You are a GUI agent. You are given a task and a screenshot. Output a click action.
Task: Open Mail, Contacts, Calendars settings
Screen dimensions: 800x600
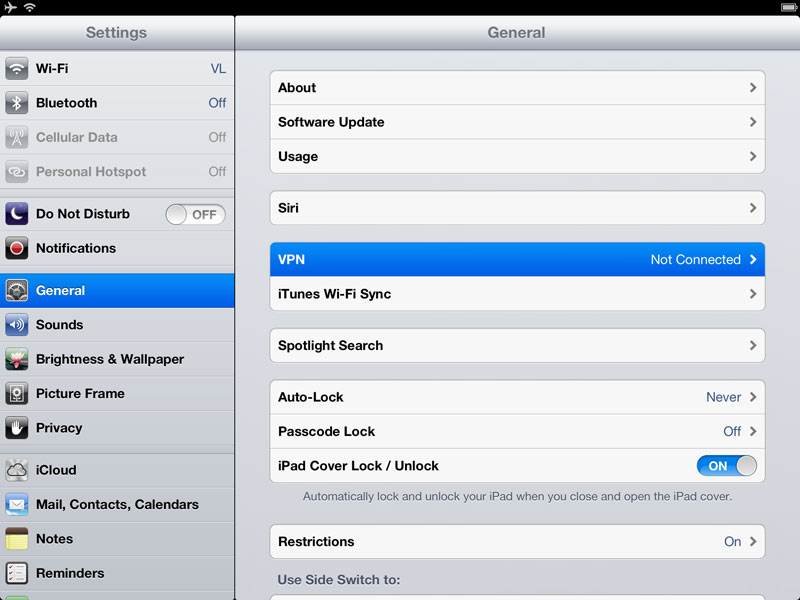pyautogui.click(x=117, y=504)
